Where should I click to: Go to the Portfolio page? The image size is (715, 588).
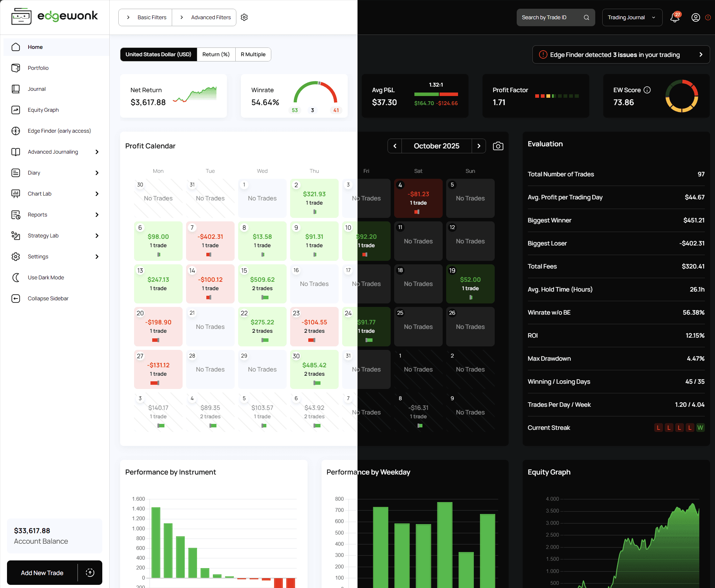pyautogui.click(x=38, y=68)
